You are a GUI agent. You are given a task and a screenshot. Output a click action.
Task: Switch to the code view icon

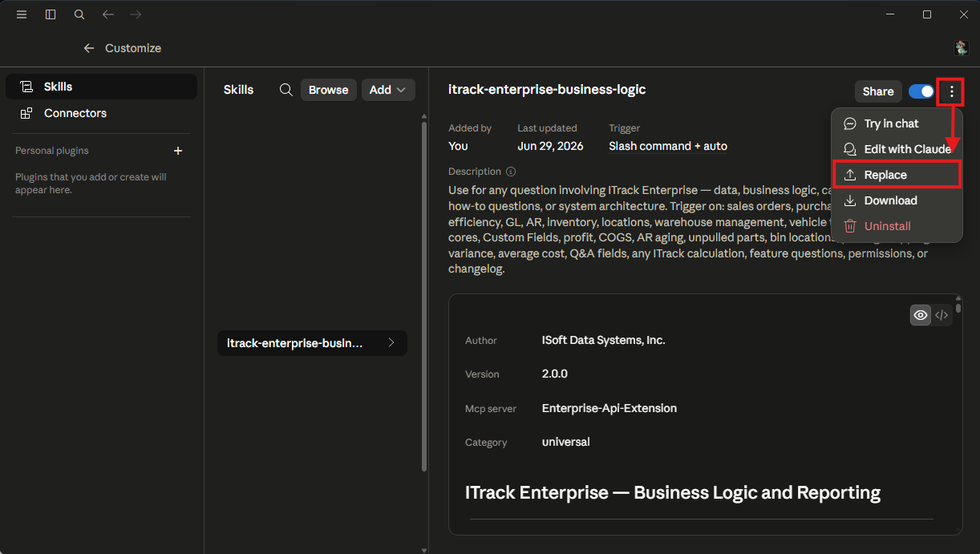pos(942,315)
